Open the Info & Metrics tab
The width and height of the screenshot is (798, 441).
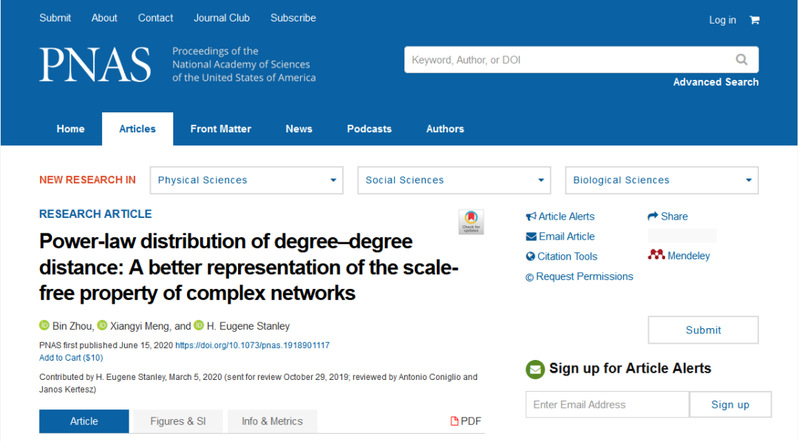[x=272, y=422]
